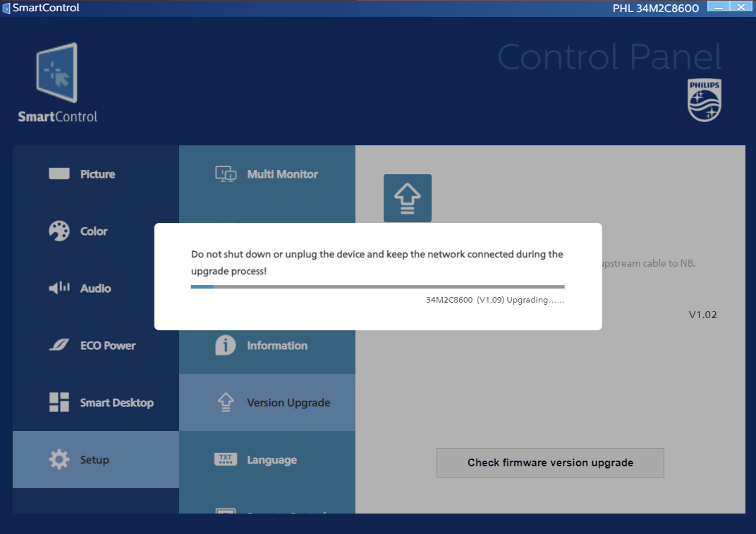Viewport: 756px width, 534px height.
Task: Click the Information circle icon
Action: point(225,346)
